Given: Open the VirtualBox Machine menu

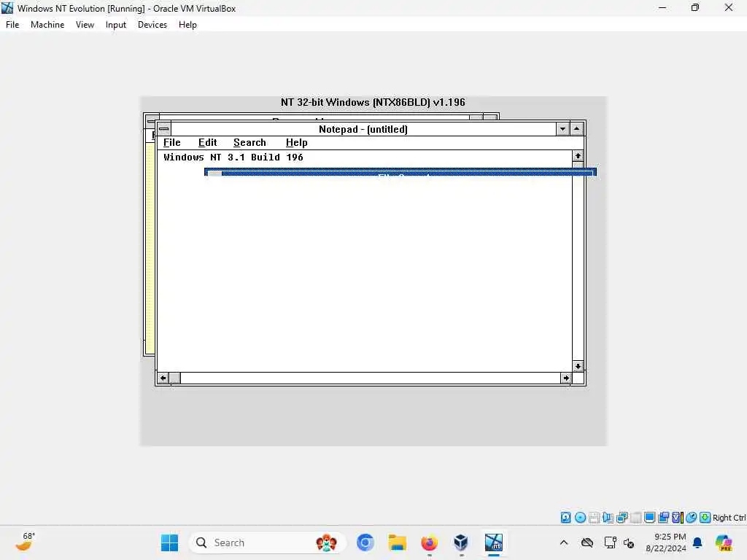Looking at the screenshot, I should tap(47, 25).
